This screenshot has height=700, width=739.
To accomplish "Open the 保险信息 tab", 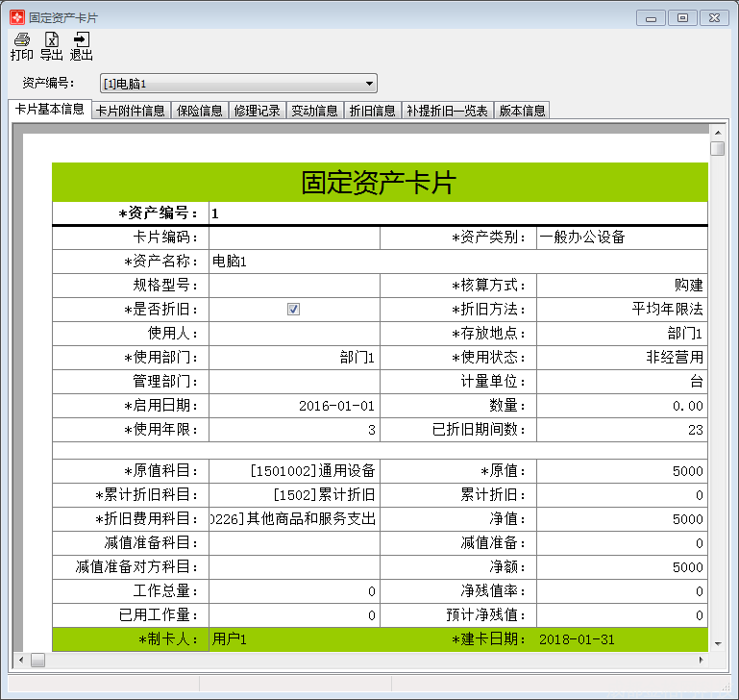I will tap(200, 111).
